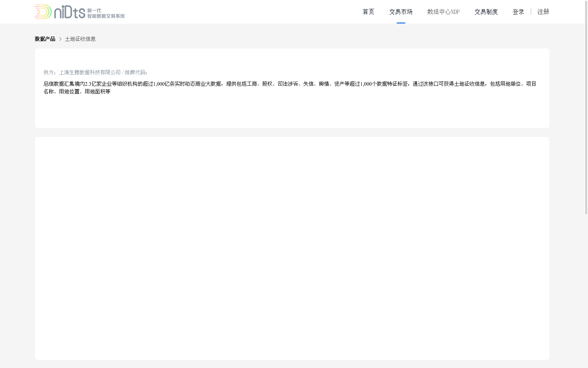Go back to 数据产品 breadcrumb

(x=45, y=39)
